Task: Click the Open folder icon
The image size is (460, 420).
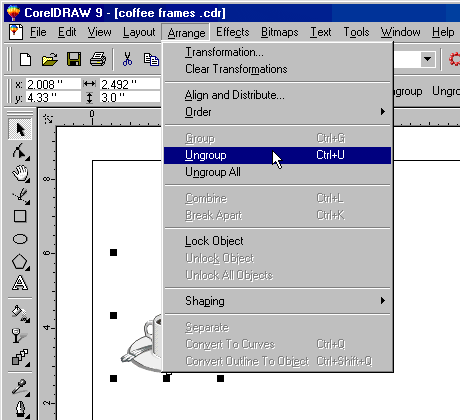Action: (50, 60)
